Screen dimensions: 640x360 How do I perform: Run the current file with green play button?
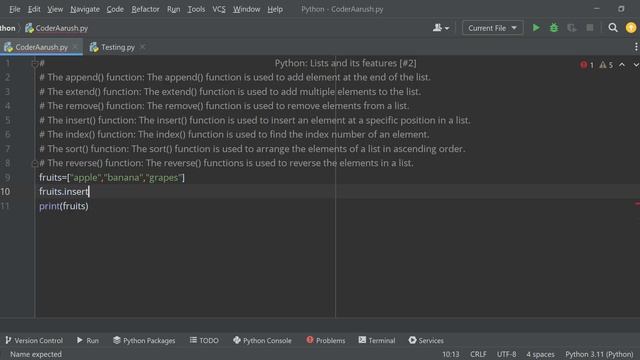[536, 28]
